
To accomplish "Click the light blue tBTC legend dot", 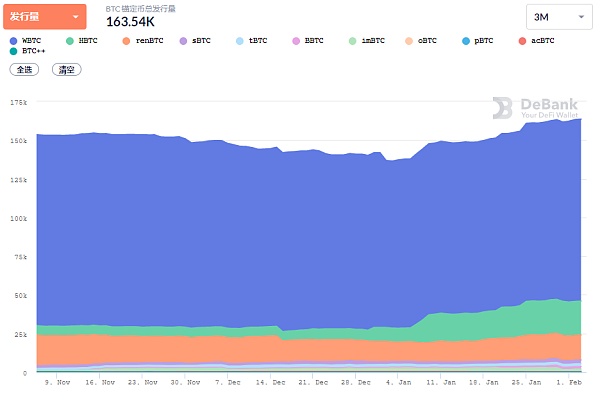I will (240, 40).
